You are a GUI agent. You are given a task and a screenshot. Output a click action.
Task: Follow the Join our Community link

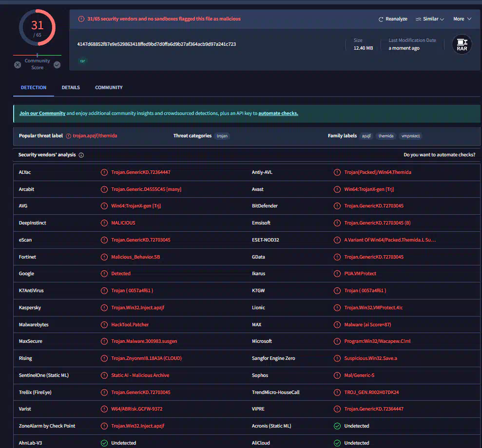42,113
